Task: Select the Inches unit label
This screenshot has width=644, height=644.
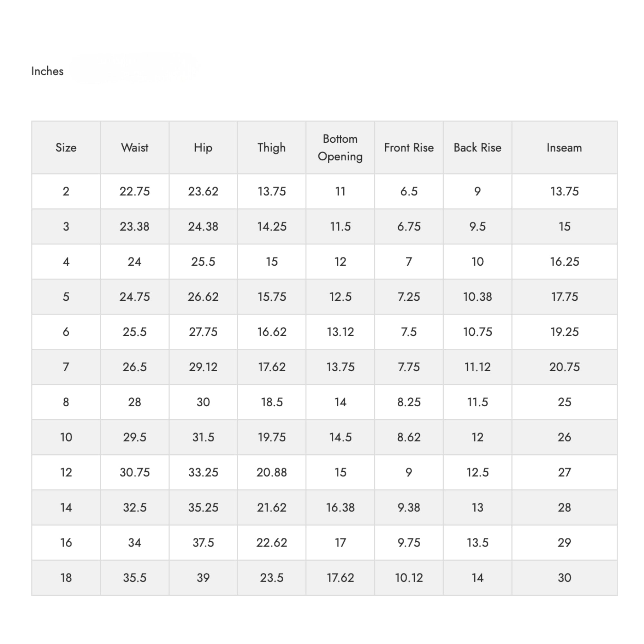Action: tap(47, 71)
